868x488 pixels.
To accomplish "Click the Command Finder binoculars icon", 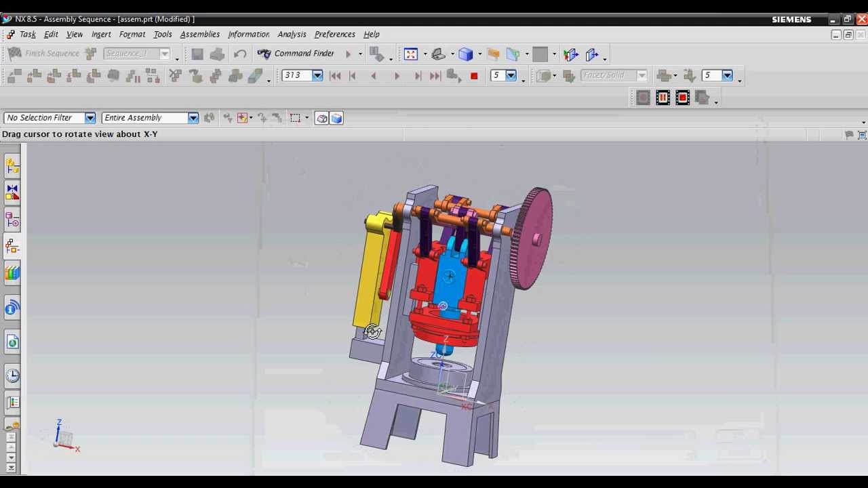I will (x=264, y=54).
